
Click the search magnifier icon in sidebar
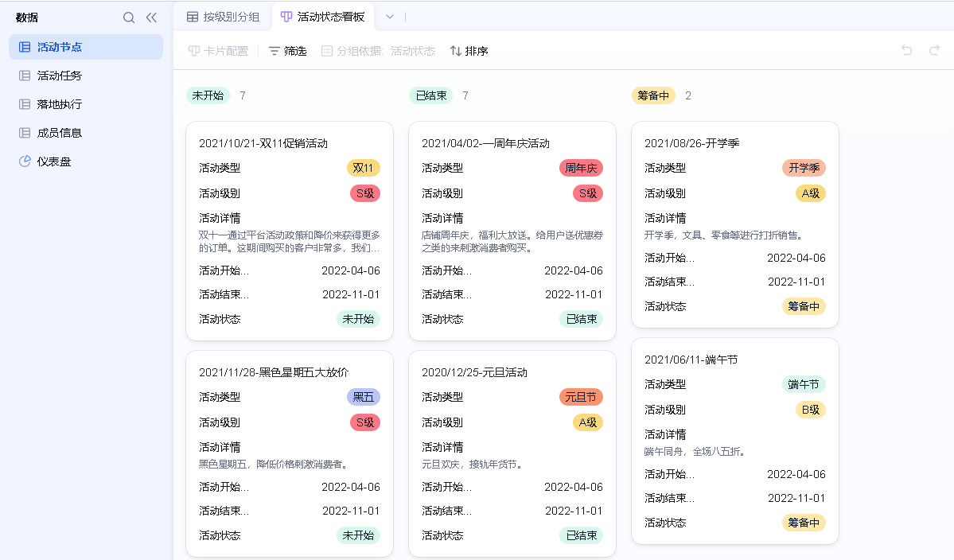pos(129,17)
